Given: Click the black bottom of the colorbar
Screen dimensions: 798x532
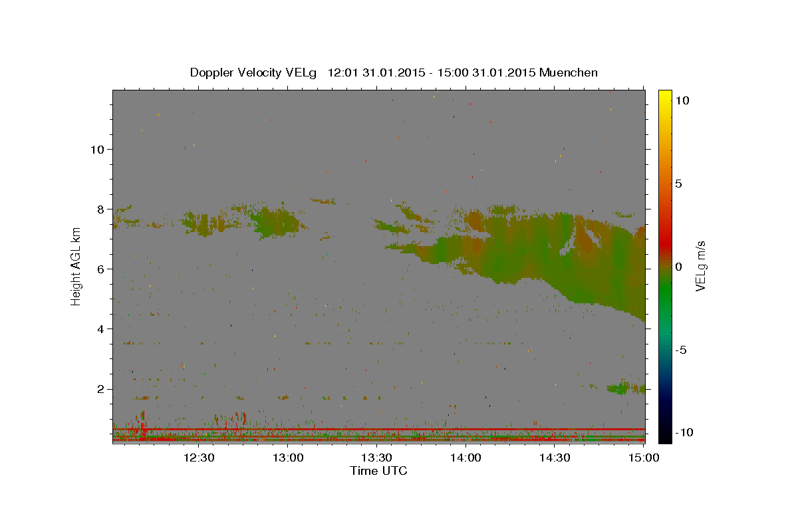Looking at the screenshot, I should (x=664, y=436).
